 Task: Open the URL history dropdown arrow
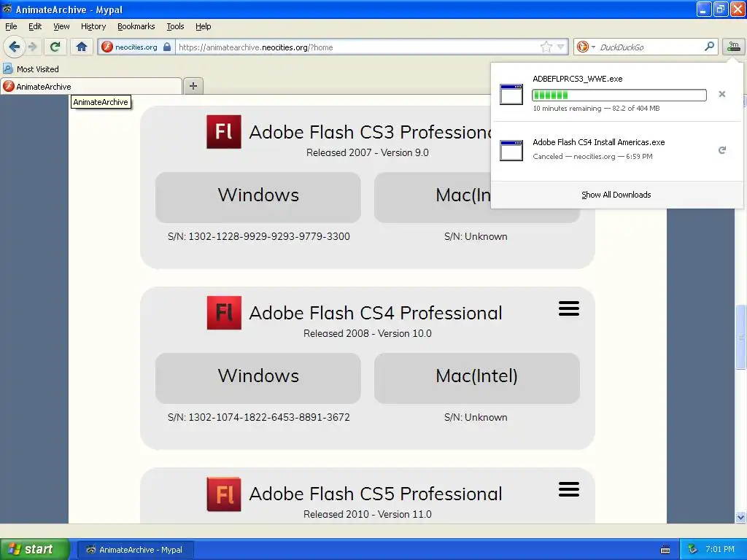point(561,47)
